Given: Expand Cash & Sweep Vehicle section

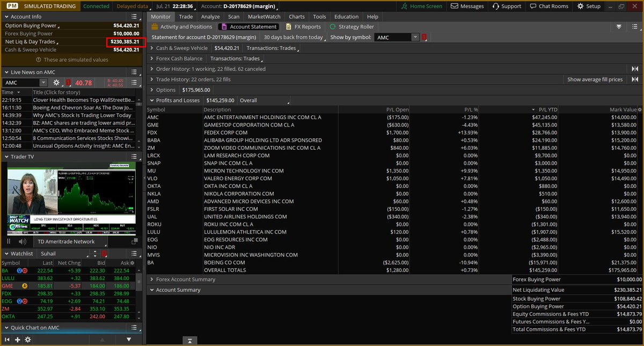Looking at the screenshot, I should [x=152, y=48].
